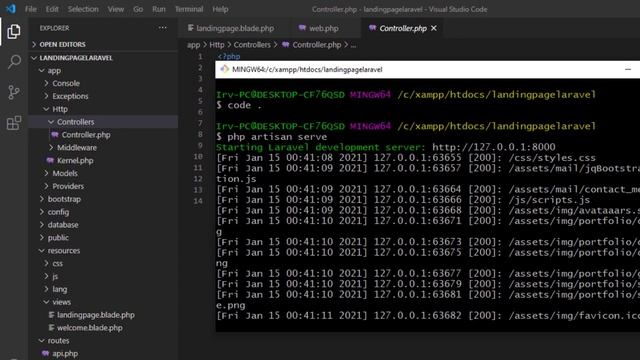
Task: Collapse the routes folder
Action: point(103,340)
